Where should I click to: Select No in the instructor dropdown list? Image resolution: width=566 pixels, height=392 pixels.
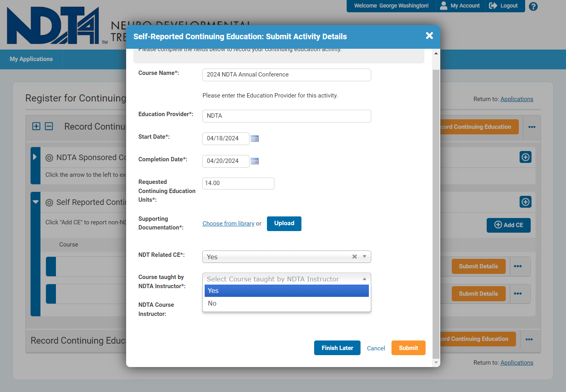pos(286,303)
